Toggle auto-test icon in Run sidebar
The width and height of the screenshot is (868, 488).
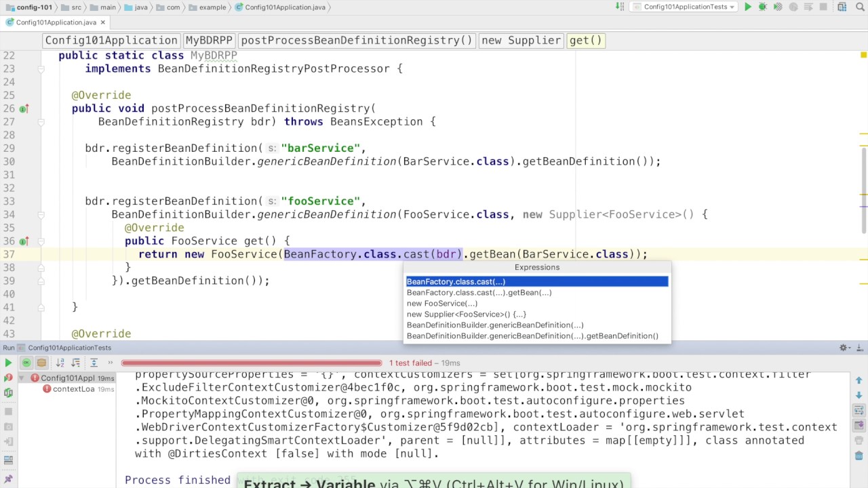coord(8,392)
